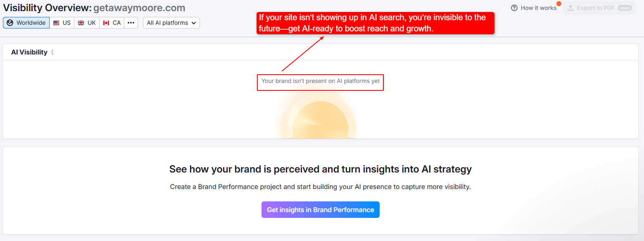Click Get insights in Brand Performance button
Viewport: 644px width, 241px height.
[320, 210]
